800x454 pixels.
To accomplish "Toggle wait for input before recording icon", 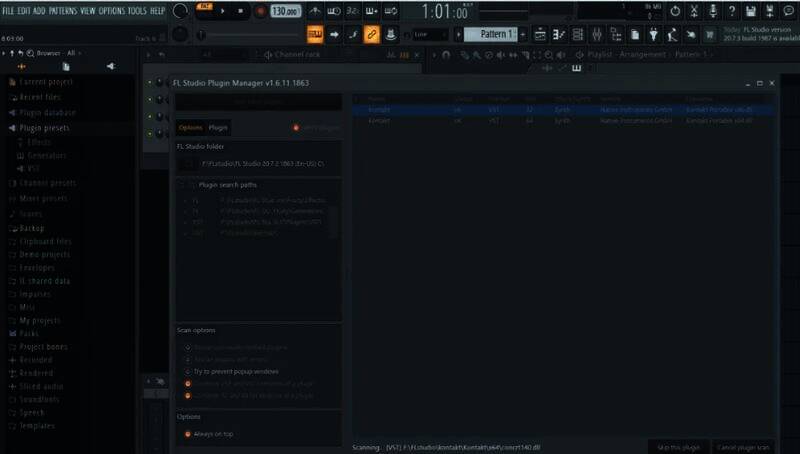I will click(334, 11).
